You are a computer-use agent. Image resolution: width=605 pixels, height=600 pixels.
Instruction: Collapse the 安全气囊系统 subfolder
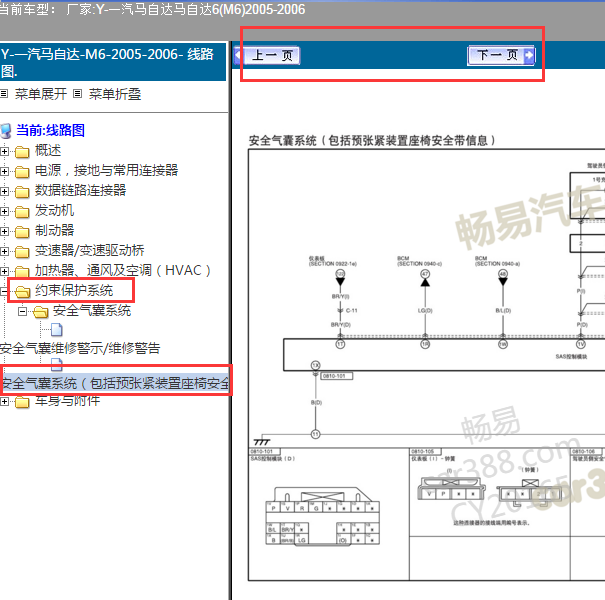click(23, 311)
